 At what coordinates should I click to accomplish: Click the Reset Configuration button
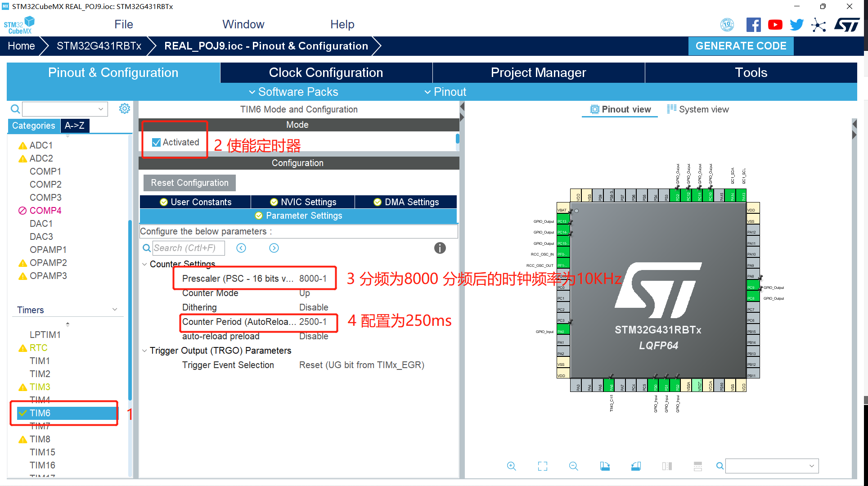189,183
